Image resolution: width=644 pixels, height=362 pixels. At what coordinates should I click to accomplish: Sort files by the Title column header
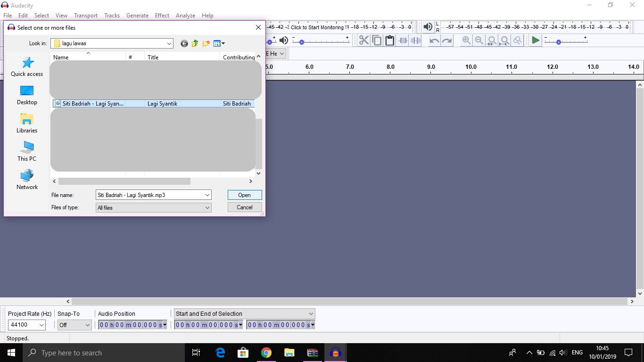click(x=182, y=57)
